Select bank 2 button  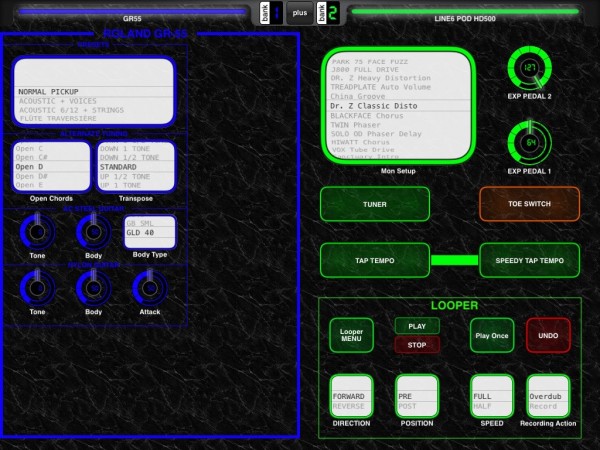[x=328, y=13]
